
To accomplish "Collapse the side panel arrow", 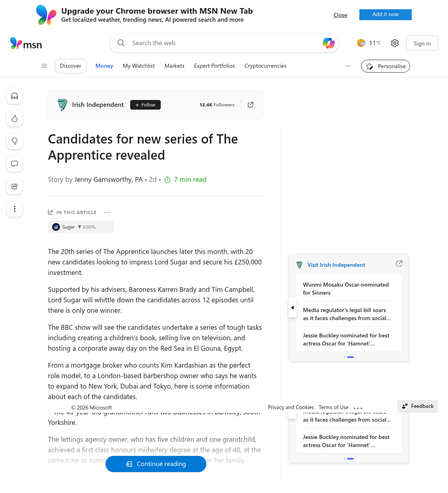I will 292,308.
